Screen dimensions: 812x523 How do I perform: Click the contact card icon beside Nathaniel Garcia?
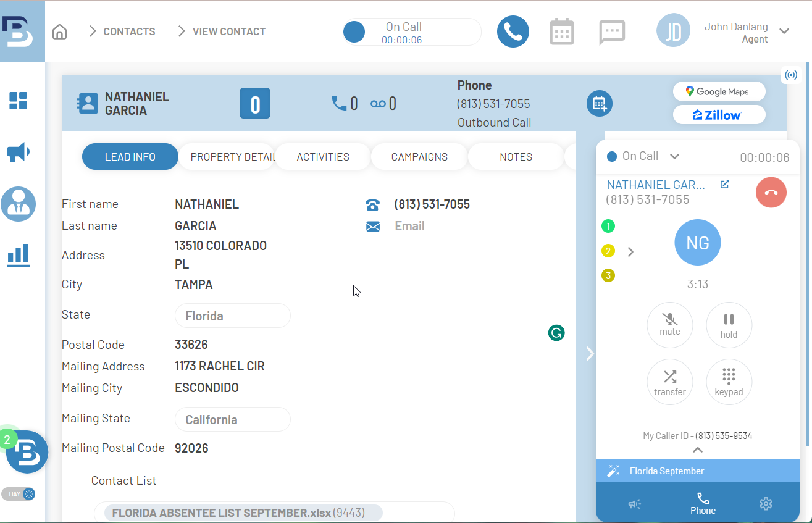pyautogui.click(x=88, y=104)
